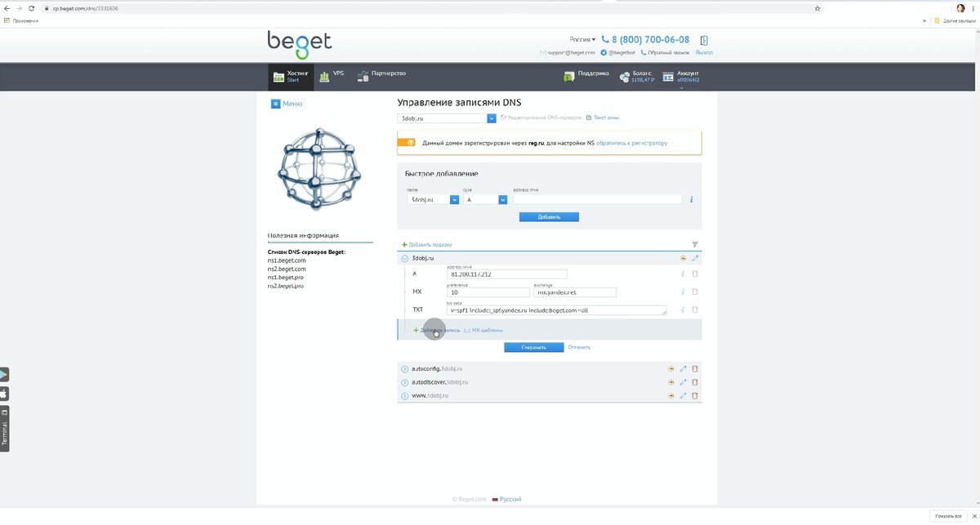Screen dimensions: 980x525
Task: Open the Хостинг Start section
Action: (x=292, y=77)
